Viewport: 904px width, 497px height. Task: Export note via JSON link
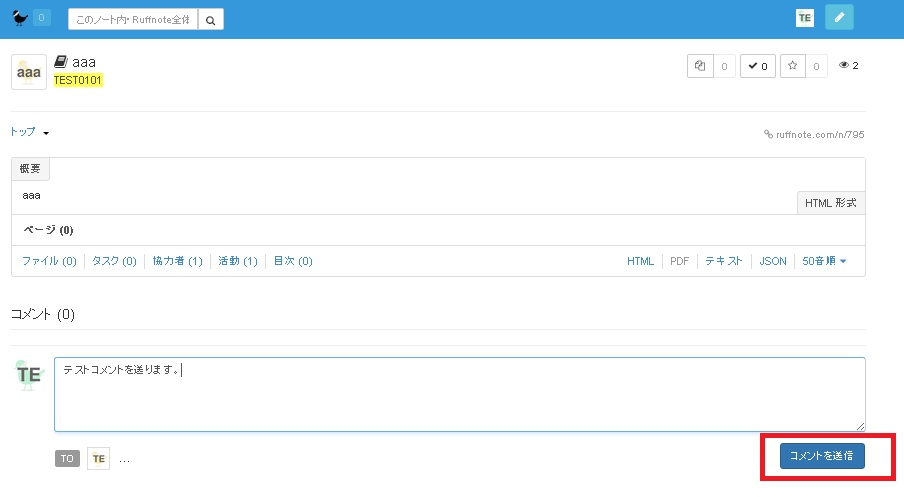[x=772, y=261]
